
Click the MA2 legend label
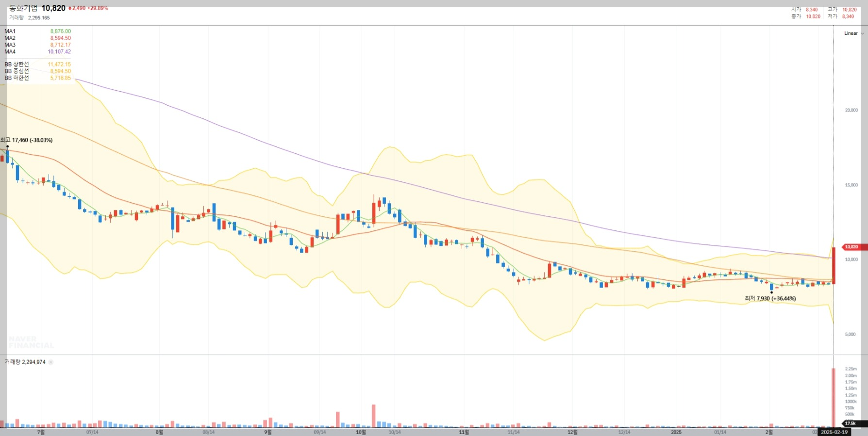(10, 38)
